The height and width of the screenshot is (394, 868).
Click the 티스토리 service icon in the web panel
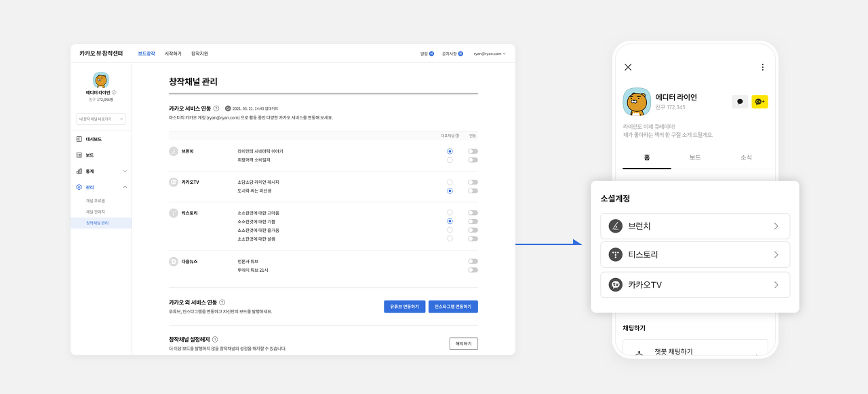pyautogui.click(x=174, y=213)
